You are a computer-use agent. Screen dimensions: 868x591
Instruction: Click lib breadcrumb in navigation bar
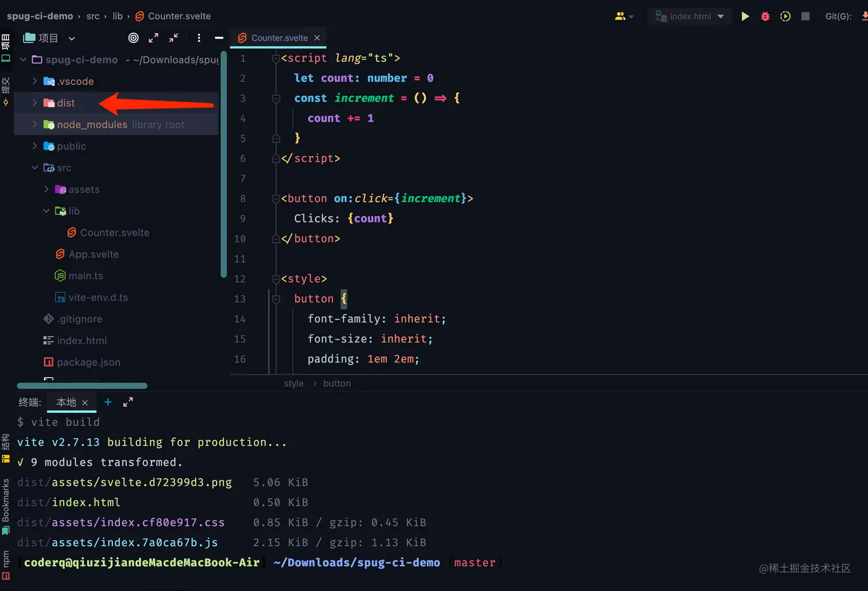click(118, 16)
